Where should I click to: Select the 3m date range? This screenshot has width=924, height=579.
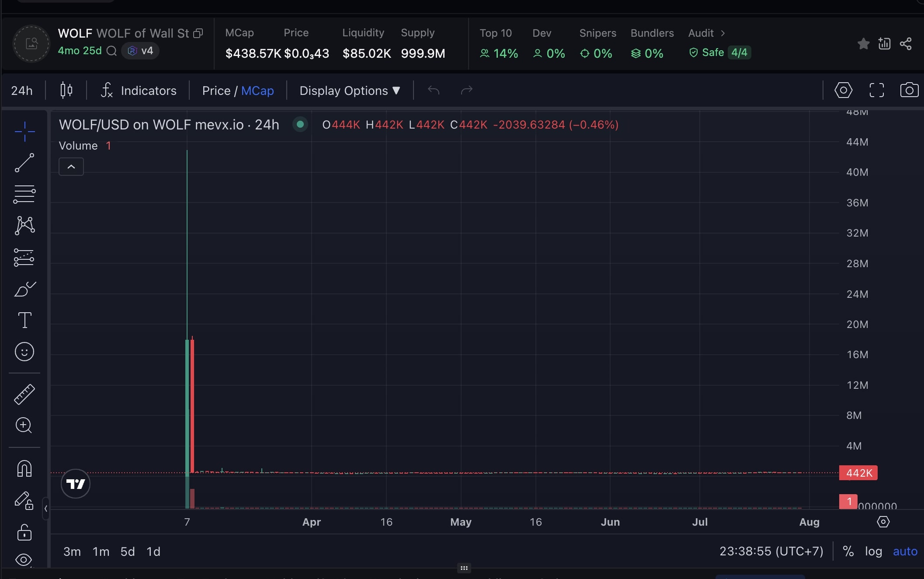[x=72, y=551]
